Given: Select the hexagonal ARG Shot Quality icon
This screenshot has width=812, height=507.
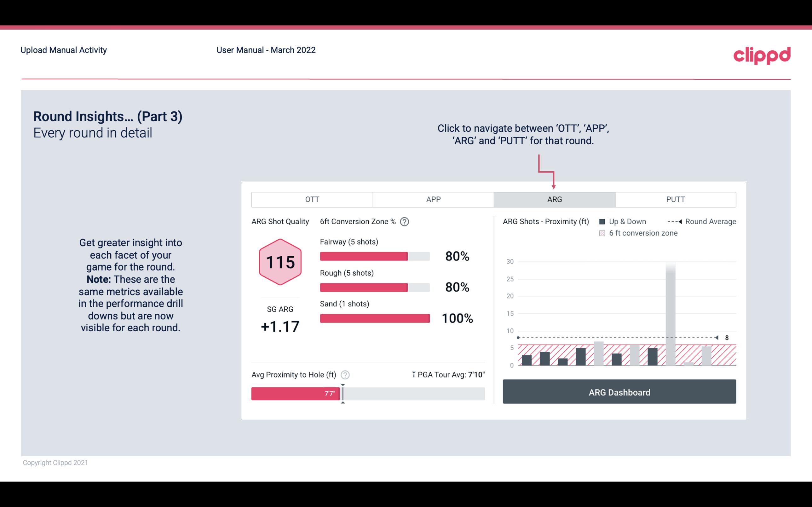Looking at the screenshot, I should tap(280, 262).
